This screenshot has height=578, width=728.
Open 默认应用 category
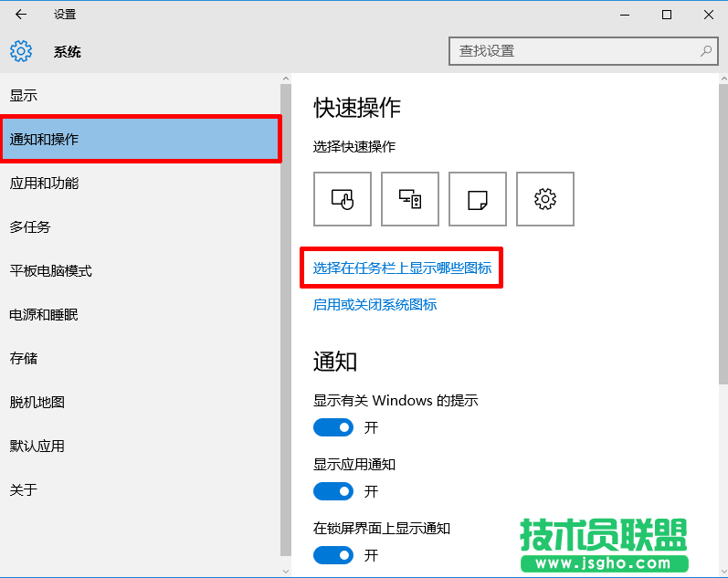click(141, 447)
